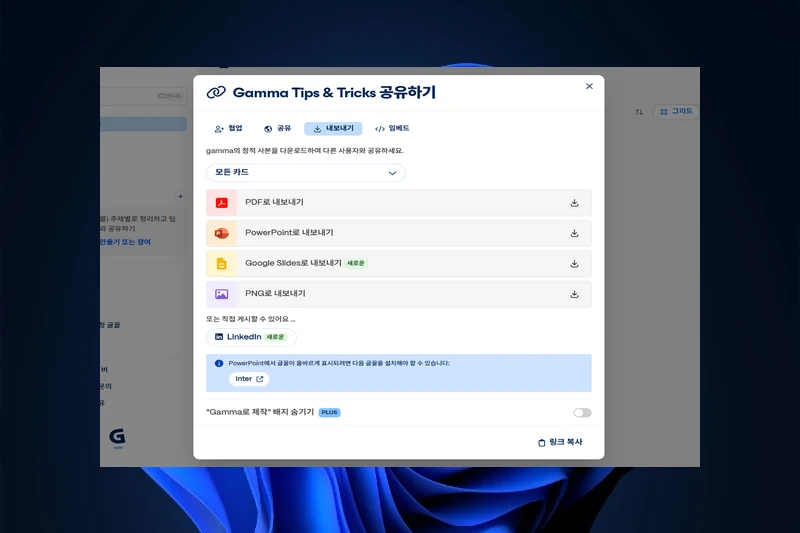
Task: Open the 임베드 tab
Action: (392, 129)
